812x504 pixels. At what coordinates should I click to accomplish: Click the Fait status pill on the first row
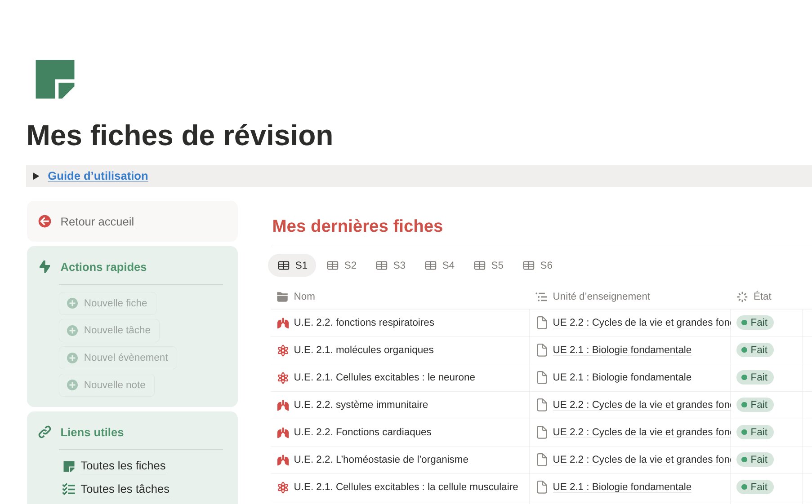(x=754, y=323)
